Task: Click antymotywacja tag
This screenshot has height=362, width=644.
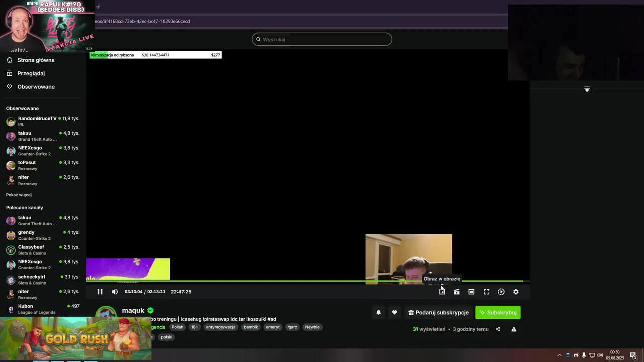Action: tap(220, 327)
